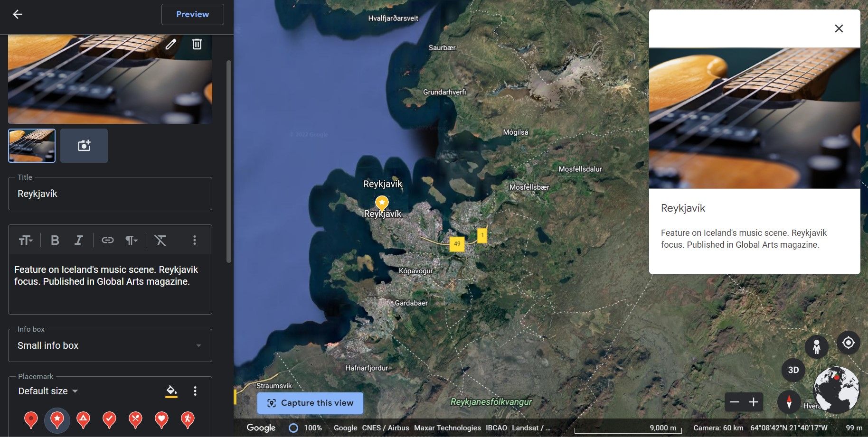Add another photo using the camera icon
Image resolution: width=868 pixels, height=437 pixels.
point(84,145)
